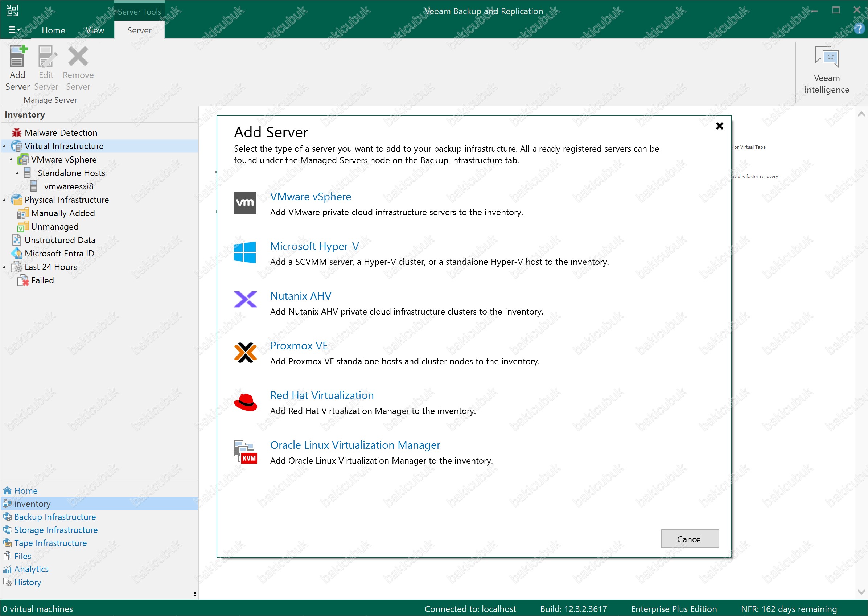This screenshot has height=616, width=868.
Task: Click 'Connected to: localhost' status text
Action: tap(470, 609)
